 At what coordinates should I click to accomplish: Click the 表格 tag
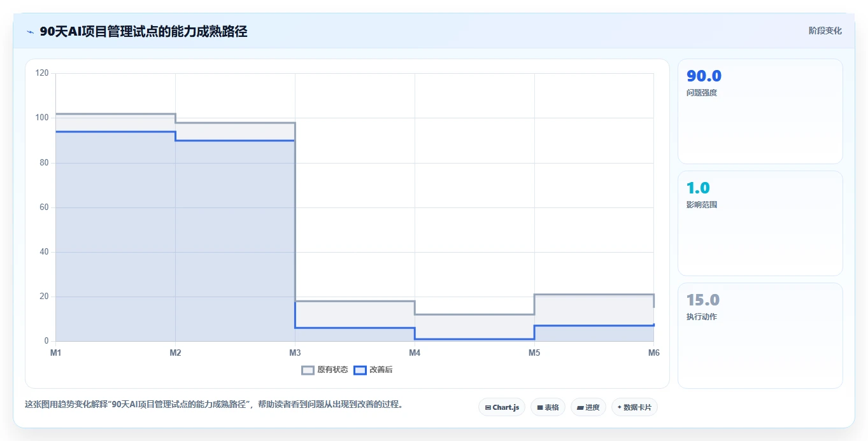click(x=548, y=407)
